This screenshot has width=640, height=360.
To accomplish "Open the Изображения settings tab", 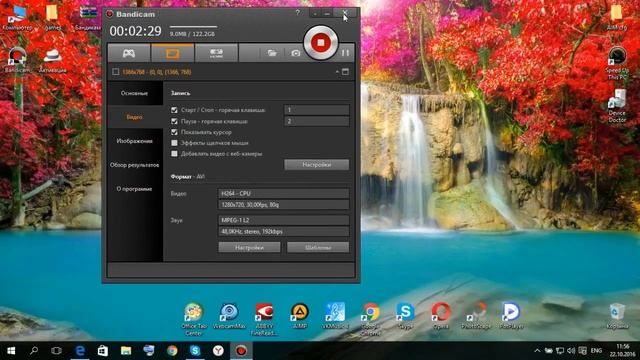I will (134, 141).
